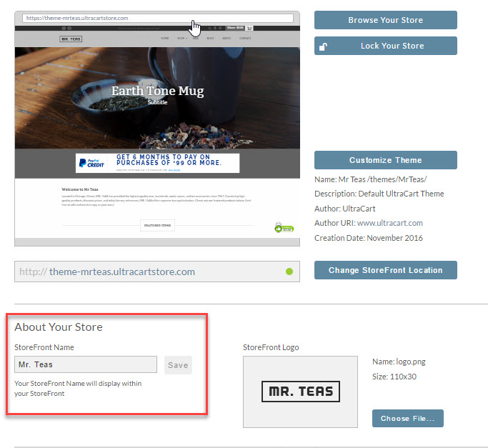Click the green thumbs-up badge in preview
The width and height of the screenshot is (488, 448).
tap(284, 228)
